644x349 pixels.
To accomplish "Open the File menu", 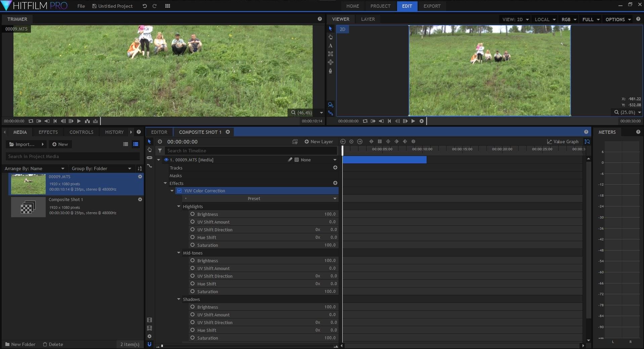I will tap(81, 6).
